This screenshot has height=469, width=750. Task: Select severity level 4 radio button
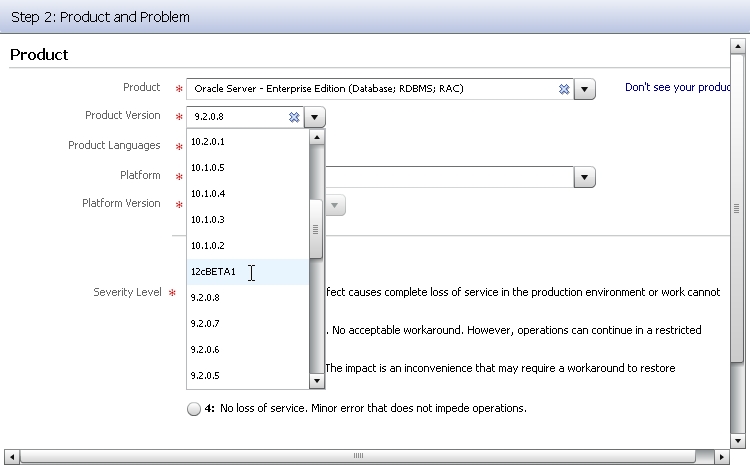pos(194,409)
